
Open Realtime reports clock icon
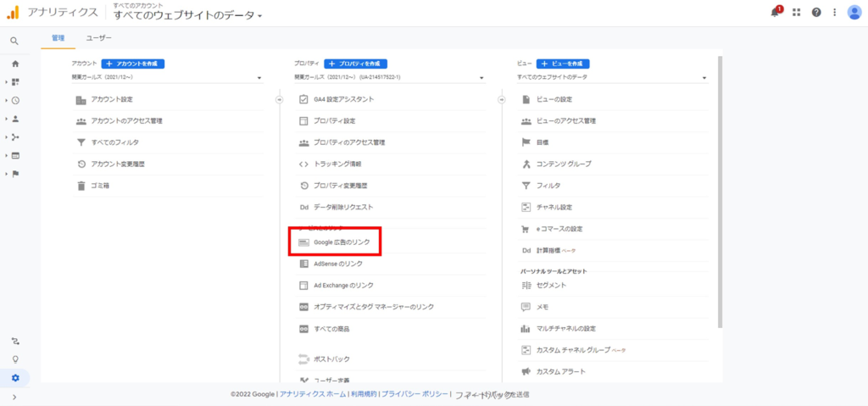[15, 100]
